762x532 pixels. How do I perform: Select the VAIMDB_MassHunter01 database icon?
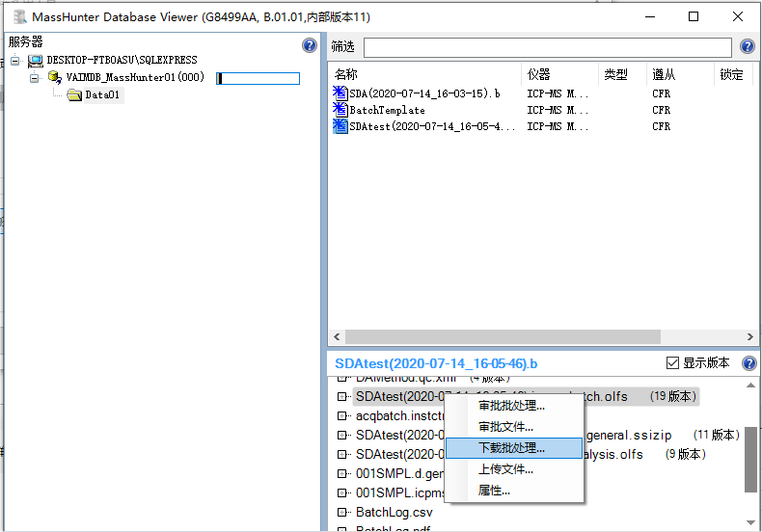(x=54, y=77)
